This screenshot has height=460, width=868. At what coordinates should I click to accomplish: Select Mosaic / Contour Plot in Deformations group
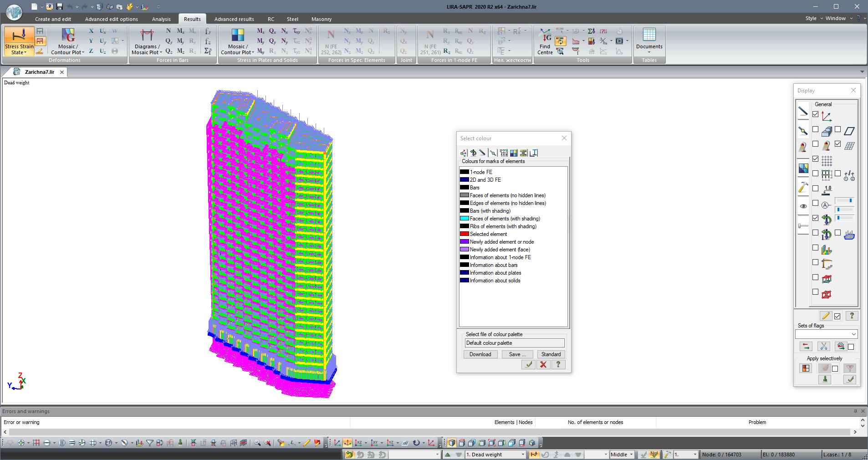click(x=67, y=41)
